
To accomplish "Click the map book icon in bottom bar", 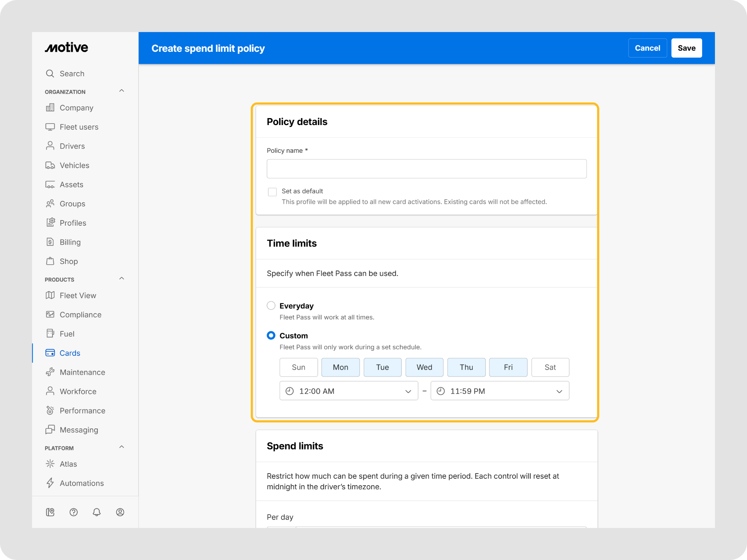I will [50, 512].
